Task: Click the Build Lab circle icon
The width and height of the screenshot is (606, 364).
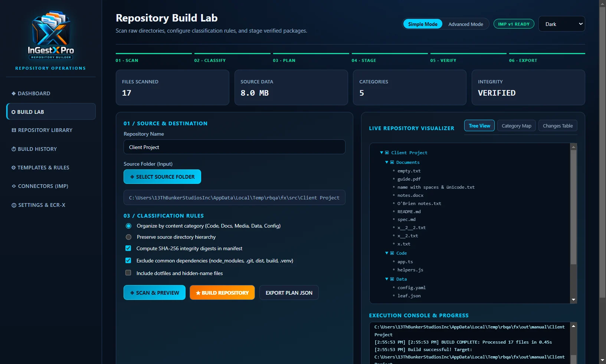Action: pyautogui.click(x=13, y=112)
